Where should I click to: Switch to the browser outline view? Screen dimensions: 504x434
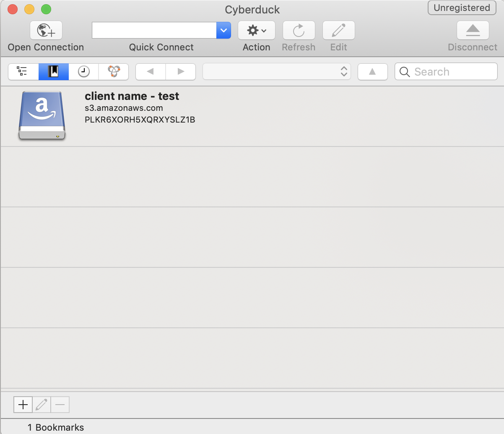pyautogui.click(x=23, y=72)
